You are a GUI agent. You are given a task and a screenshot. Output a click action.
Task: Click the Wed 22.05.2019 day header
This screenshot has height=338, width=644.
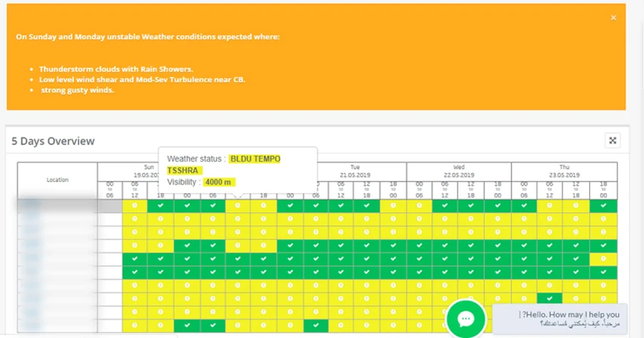pyautogui.click(x=458, y=171)
